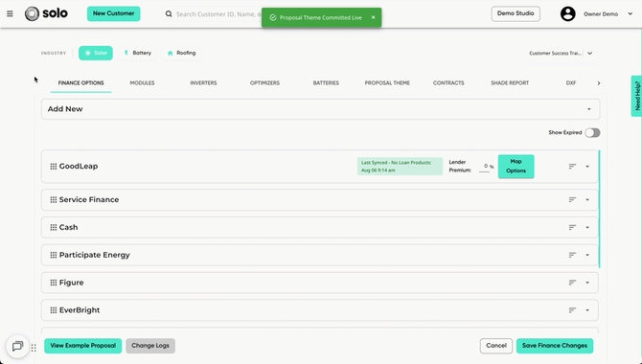This screenshot has height=364, width=642.
Task: Click the Map Options button
Action: tap(516, 167)
